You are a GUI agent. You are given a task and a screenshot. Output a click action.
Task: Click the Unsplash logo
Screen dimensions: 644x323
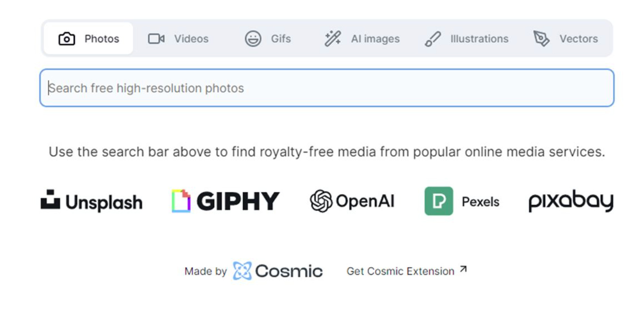point(91,201)
